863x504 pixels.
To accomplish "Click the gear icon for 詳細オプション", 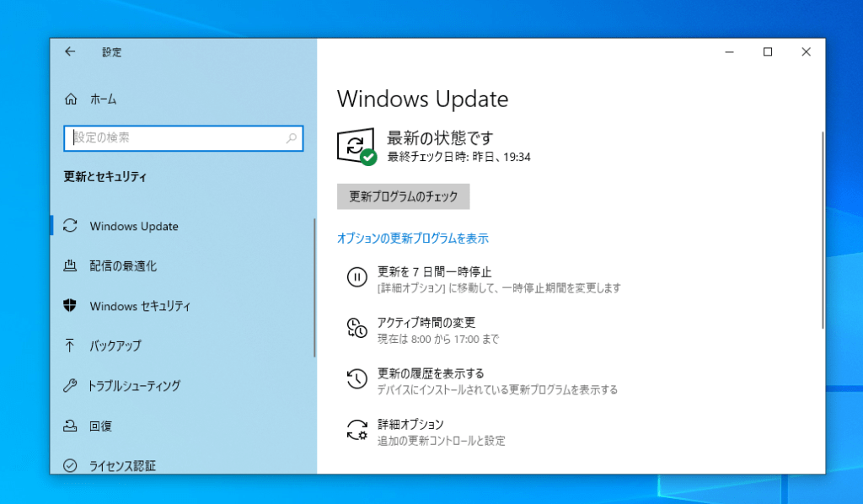I will (x=356, y=430).
